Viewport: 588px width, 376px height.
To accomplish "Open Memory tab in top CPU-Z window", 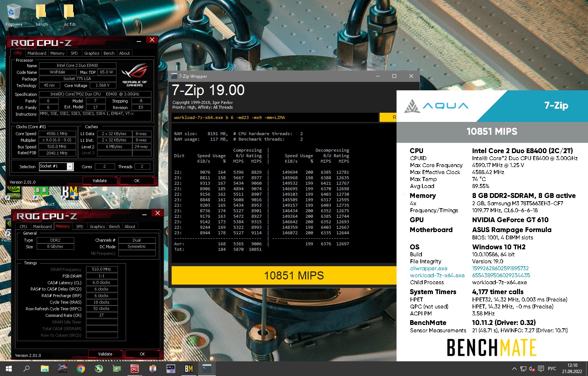I will pyautogui.click(x=57, y=53).
